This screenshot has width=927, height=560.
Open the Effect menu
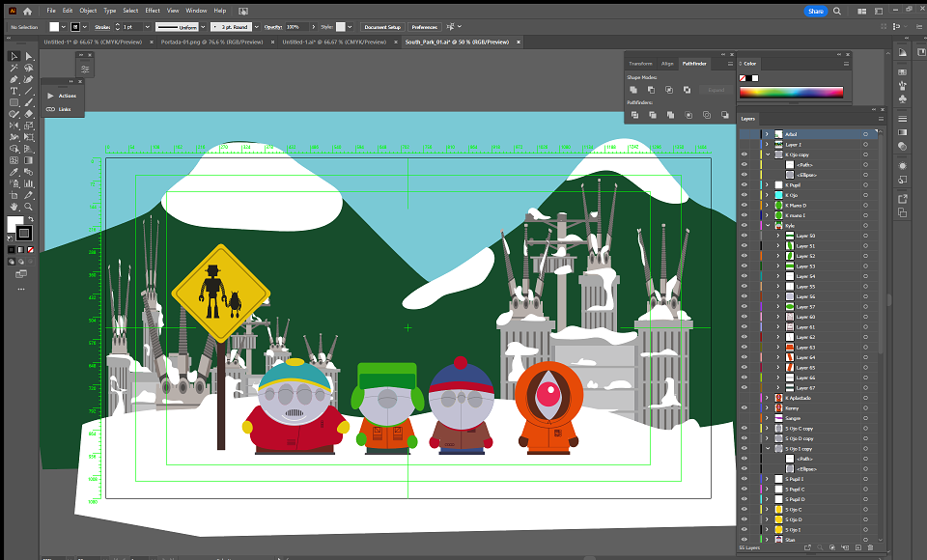pos(153,11)
